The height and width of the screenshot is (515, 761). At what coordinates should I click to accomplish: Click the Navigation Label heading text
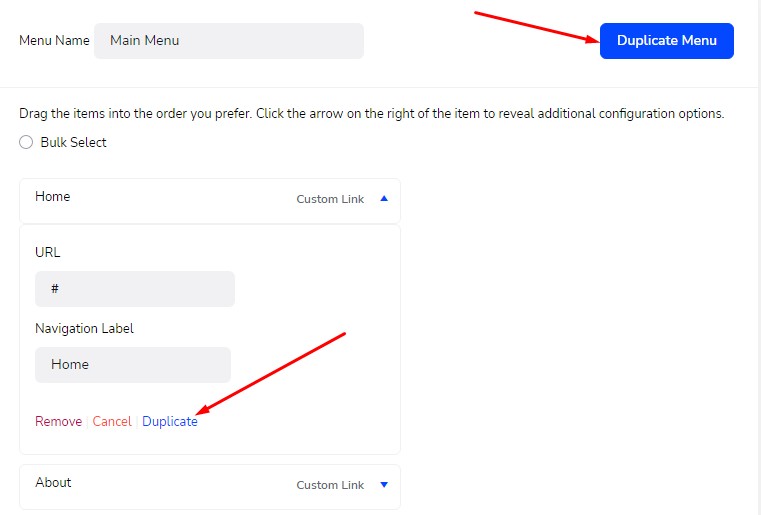[x=84, y=328]
